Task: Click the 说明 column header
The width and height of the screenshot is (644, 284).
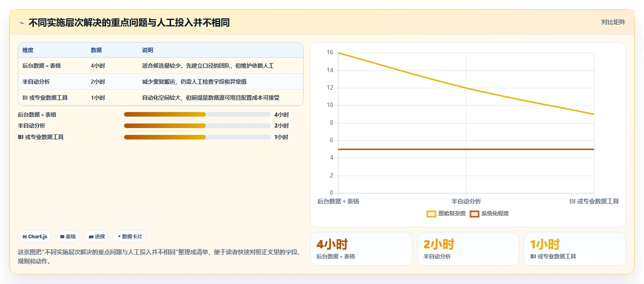Action: [148, 50]
